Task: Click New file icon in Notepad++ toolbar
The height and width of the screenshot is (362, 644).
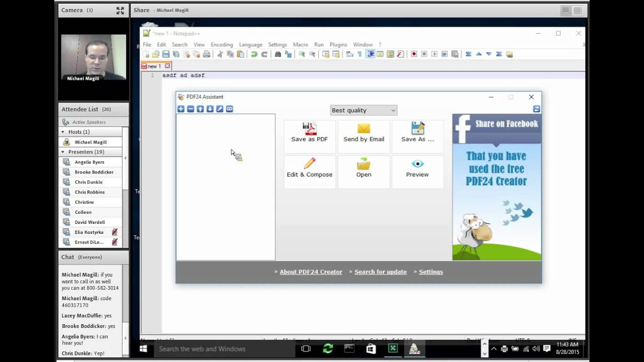Action: 146,54
